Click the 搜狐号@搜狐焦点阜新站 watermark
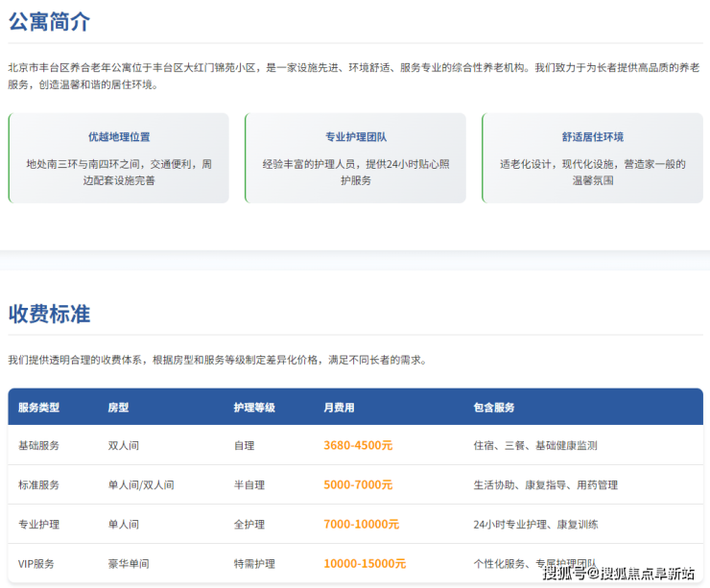This screenshot has width=710, height=588. click(x=618, y=574)
